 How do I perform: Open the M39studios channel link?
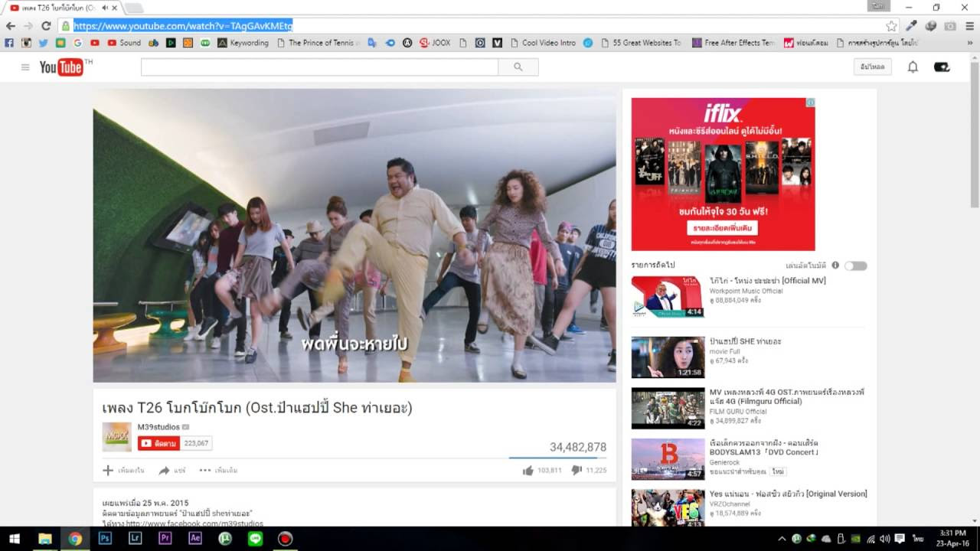[x=158, y=427]
